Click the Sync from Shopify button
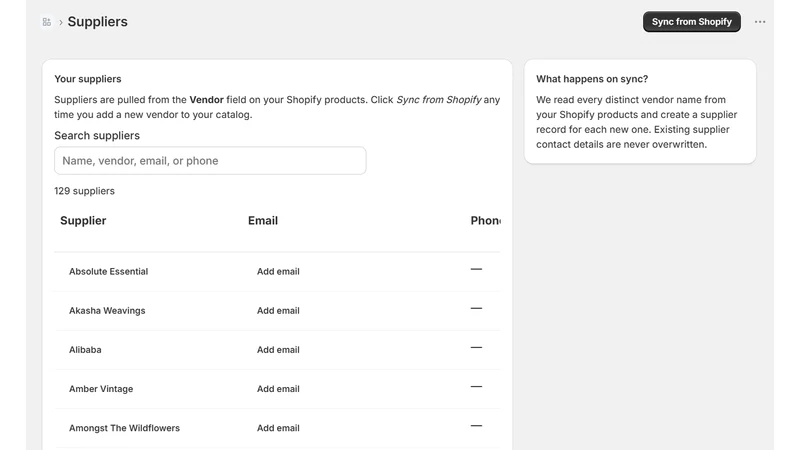 pos(691,22)
